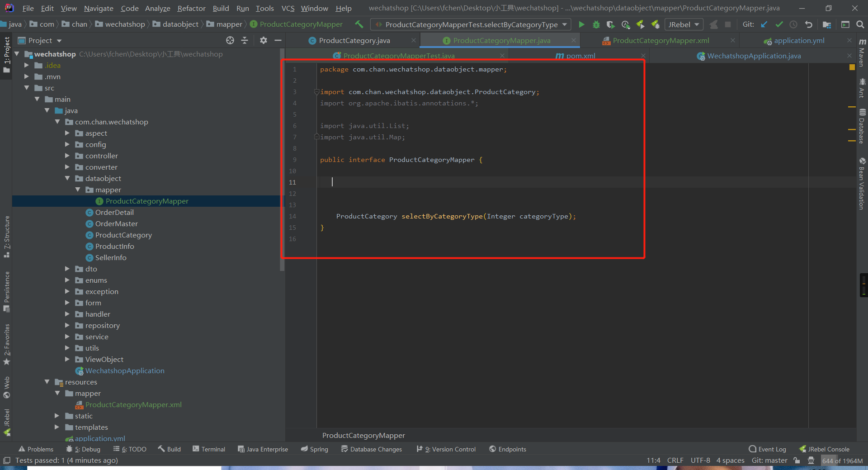Viewport: 868px width, 470px height.
Task: Commit changes with Git checkmark
Action: 779,24
